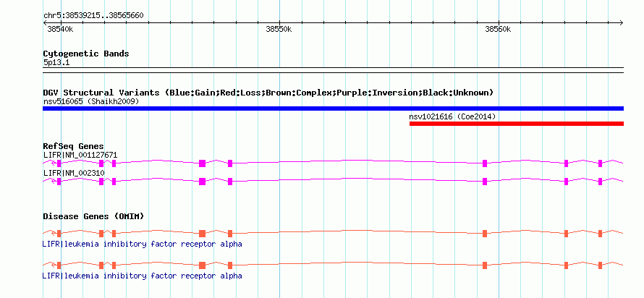Screen dimensions: 644x298
Task: Select the LIFR|NM_001127671 transcript label
Action: [80, 155]
